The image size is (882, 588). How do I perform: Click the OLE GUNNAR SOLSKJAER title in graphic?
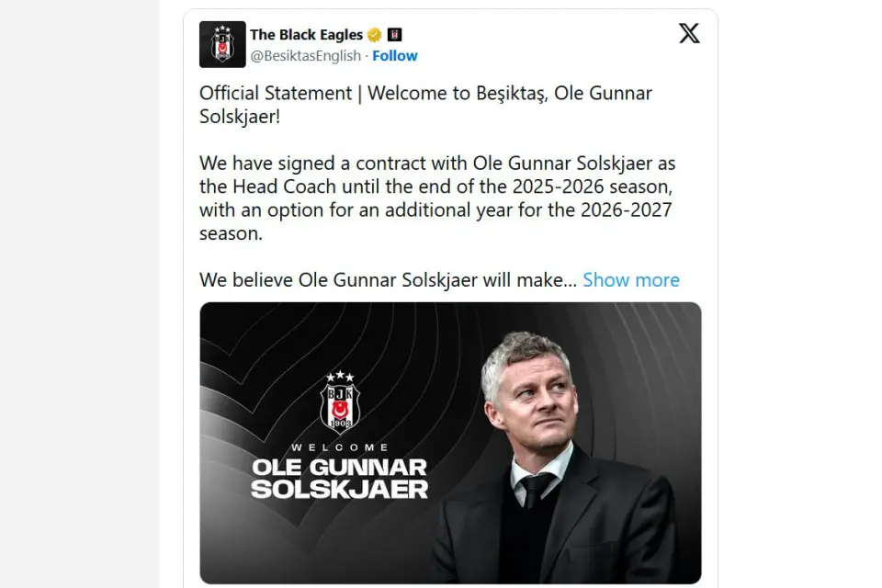click(x=340, y=479)
